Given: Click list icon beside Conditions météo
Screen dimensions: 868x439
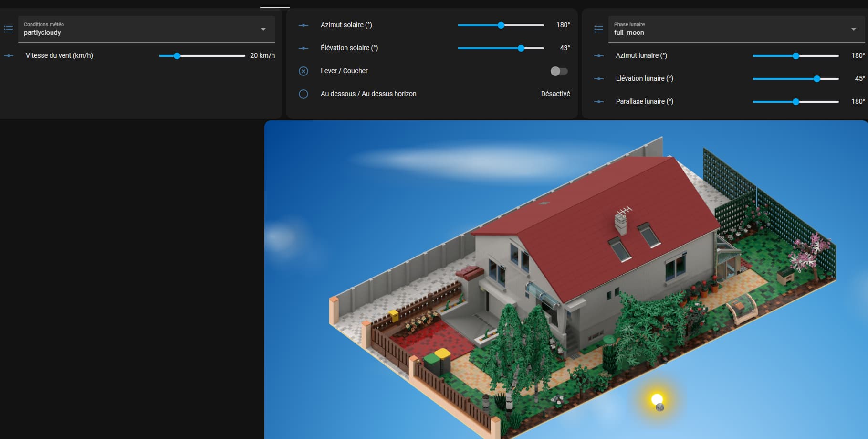Looking at the screenshot, I should 9,29.
